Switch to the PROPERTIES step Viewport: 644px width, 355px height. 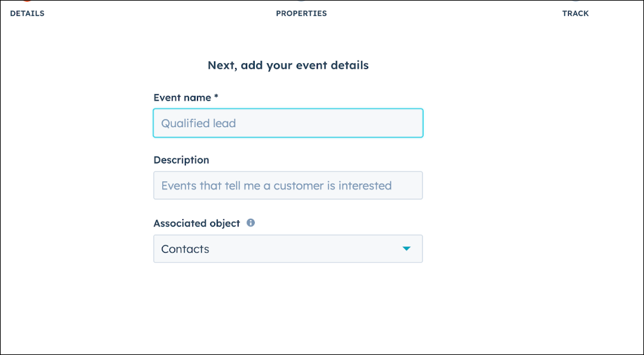[301, 13]
